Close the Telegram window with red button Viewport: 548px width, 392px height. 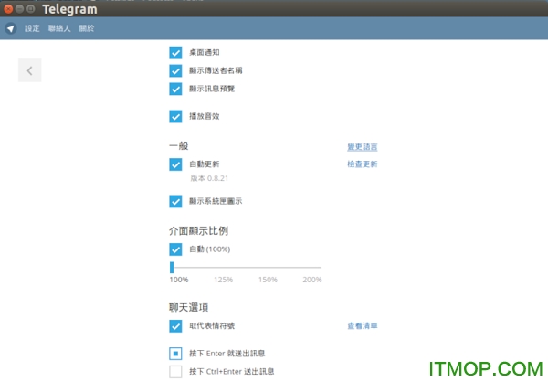pyautogui.click(x=8, y=9)
